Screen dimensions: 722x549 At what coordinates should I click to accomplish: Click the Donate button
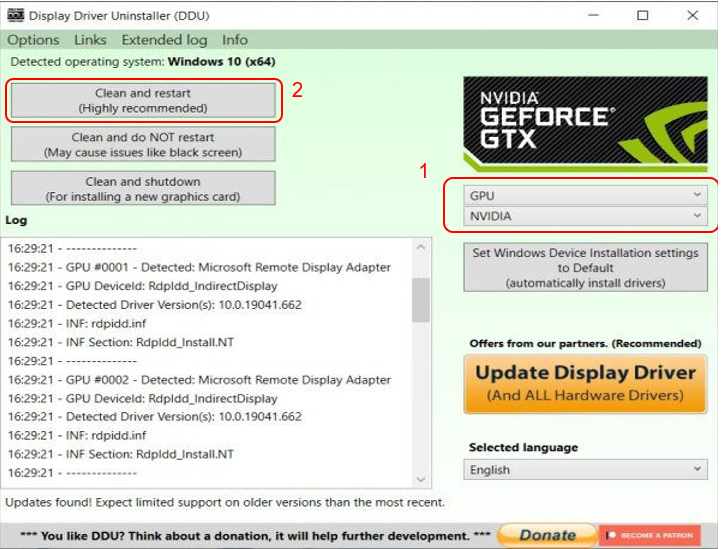pyautogui.click(x=547, y=535)
